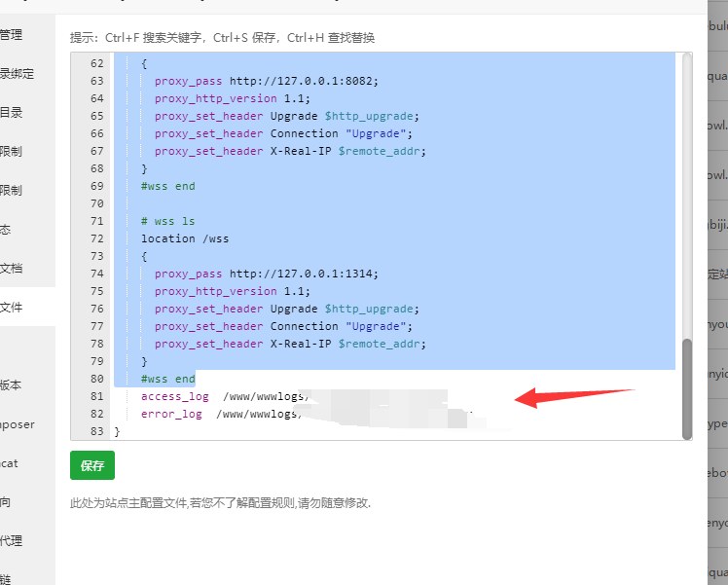Click the green 保存 save button
This screenshot has height=585, width=728.
(x=92, y=465)
